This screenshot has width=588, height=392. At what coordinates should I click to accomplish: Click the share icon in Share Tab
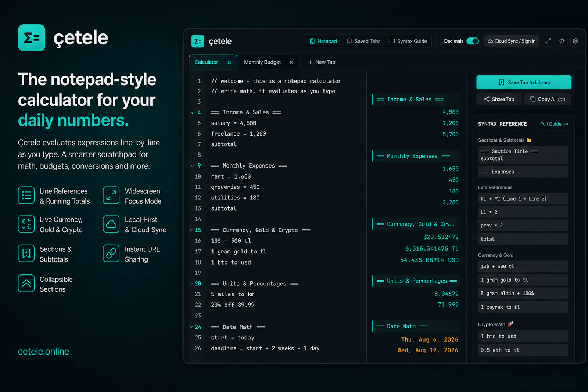point(487,99)
